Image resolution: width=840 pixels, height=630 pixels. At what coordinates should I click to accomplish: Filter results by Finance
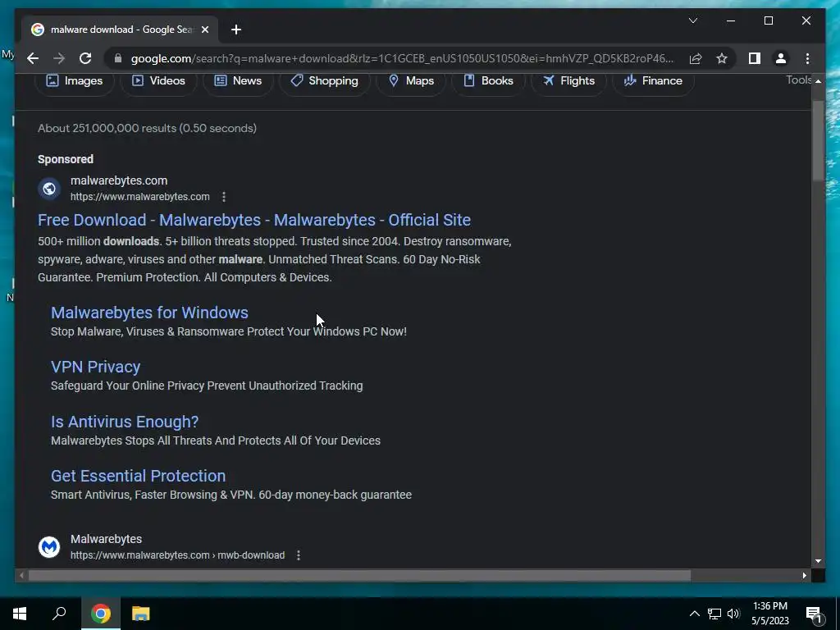tap(653, 81)
